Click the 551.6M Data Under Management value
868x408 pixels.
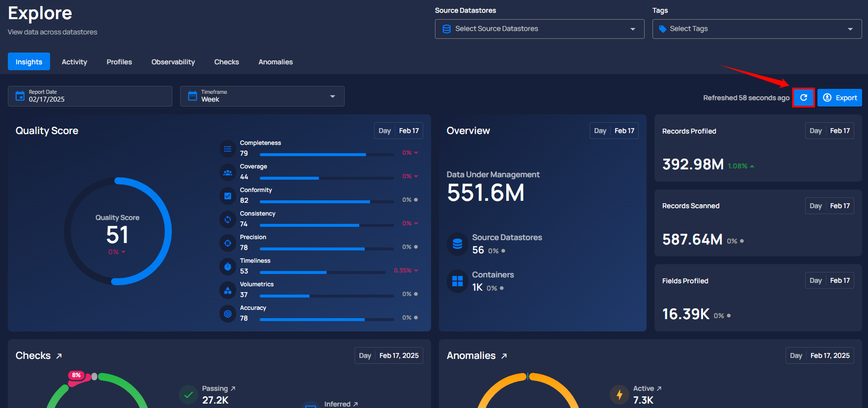coord(486,192)
